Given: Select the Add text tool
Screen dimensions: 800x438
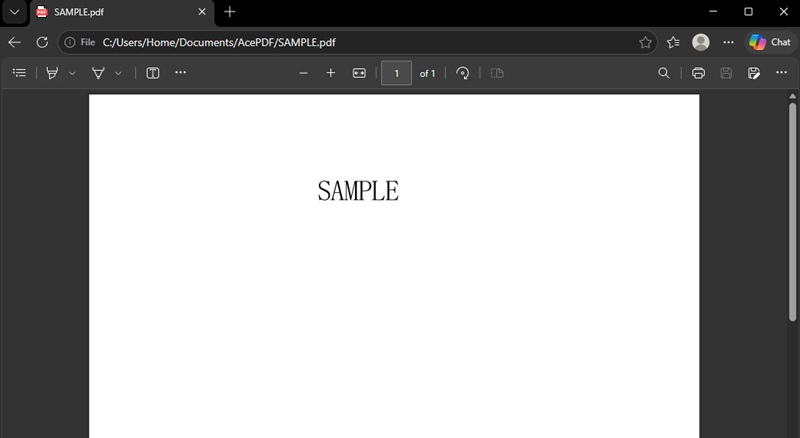Looking at the screenshot, I should pyautogui.click(x=153, y=73).
